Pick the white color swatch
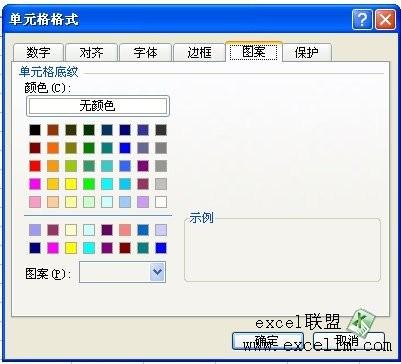Screen dimensions: 401x364 pyautogui.click(x=161, y=202)
